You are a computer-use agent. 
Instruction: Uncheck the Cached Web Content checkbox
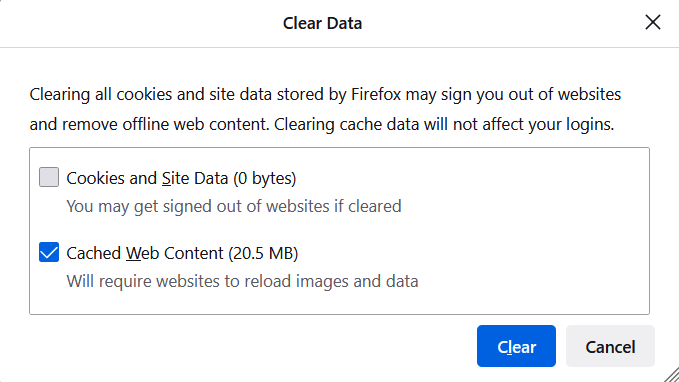pos(49,252)
